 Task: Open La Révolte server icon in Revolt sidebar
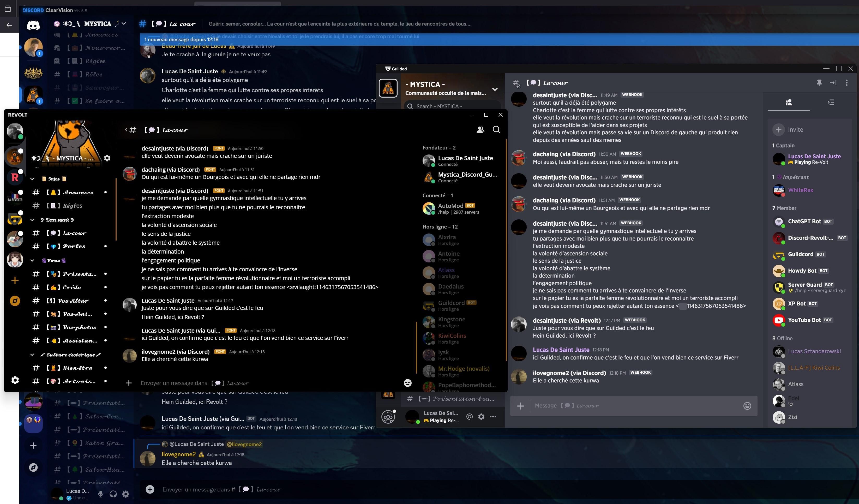pos(15,199)
